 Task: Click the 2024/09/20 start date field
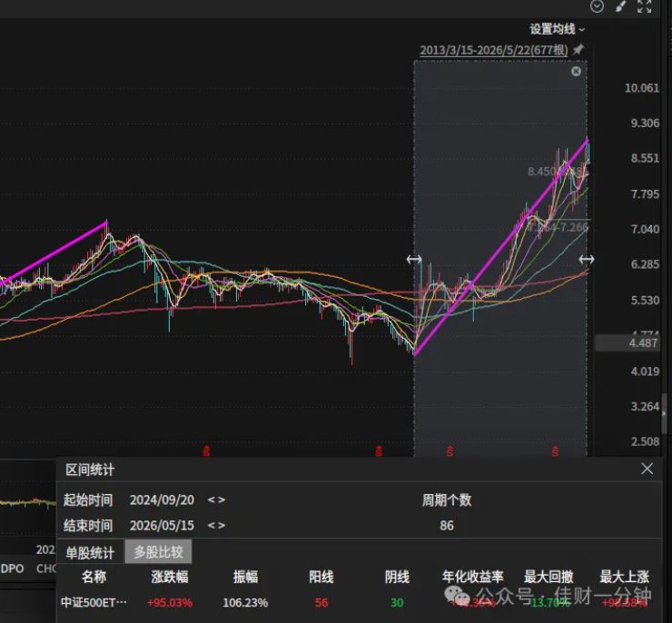click(162, 500)
